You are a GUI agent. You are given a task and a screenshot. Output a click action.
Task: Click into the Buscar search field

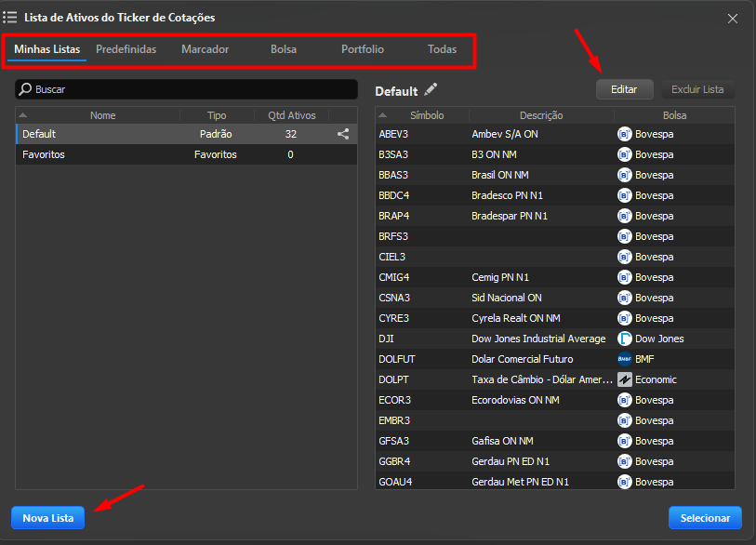click(187, 89)
